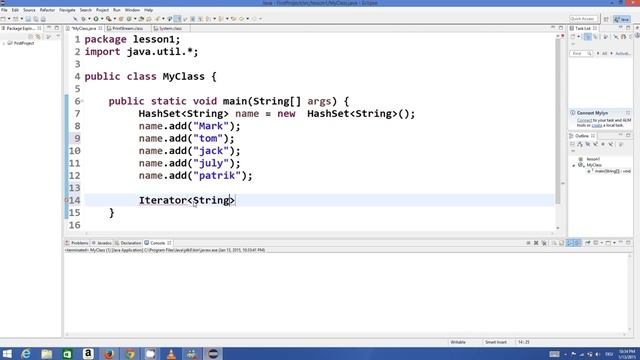Screen dimensions: 640x360
Task: Click the Print toolbar icon
Action: pyautogui.click(x=43, y=19)
